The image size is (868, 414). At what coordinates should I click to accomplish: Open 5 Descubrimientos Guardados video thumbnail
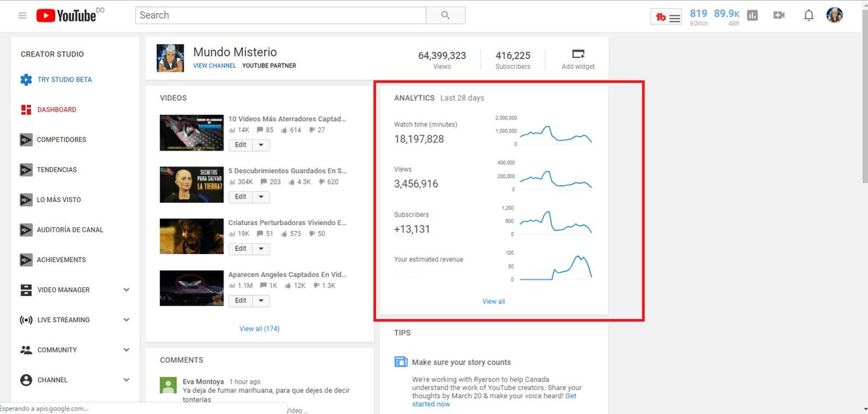coord(192,184)
